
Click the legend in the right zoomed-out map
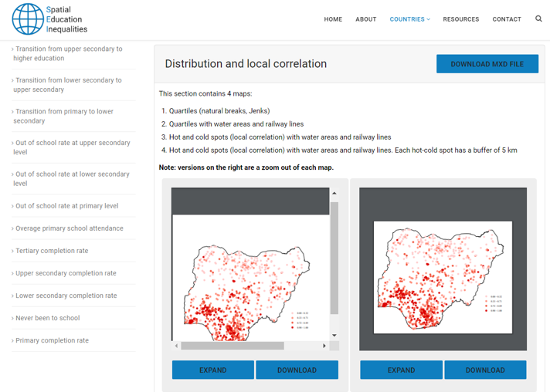pyautogui.click(x=494, y=303)
